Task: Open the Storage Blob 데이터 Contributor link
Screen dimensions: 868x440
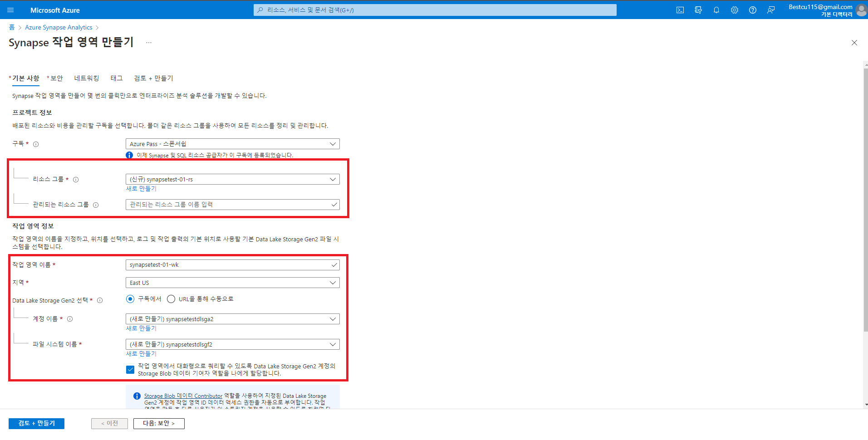Action: tap(183, 396)
